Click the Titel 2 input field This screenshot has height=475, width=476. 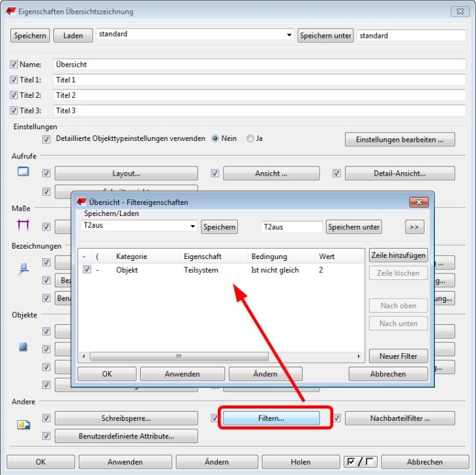(260, 95)
